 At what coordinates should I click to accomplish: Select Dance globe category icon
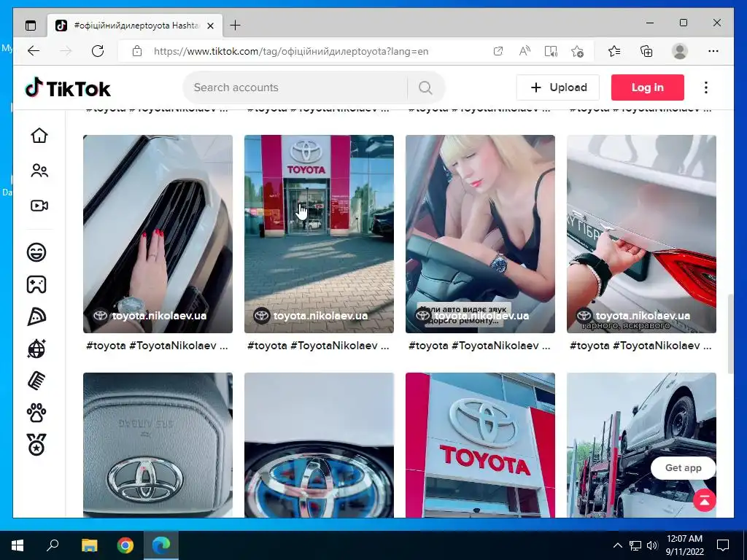(x=36, y=349)
